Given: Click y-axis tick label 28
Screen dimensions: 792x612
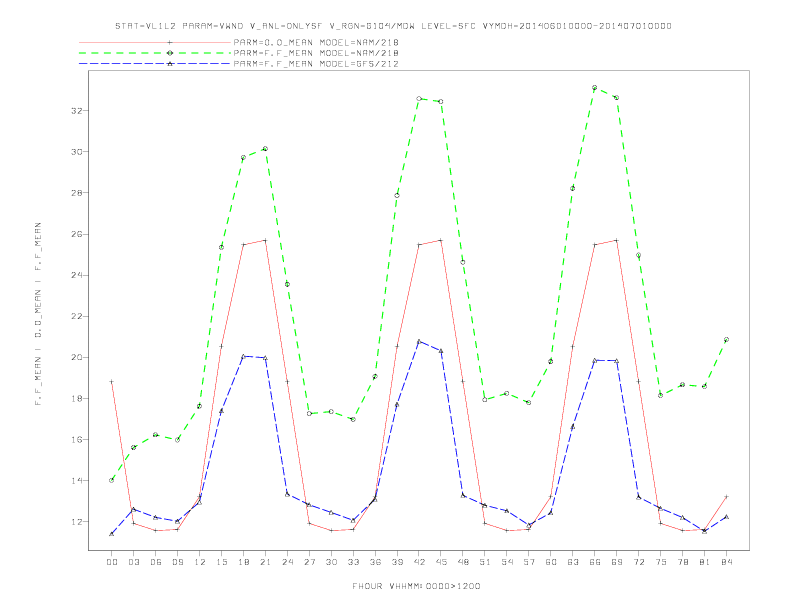Looking at the screenshot, I should click(76, 193).
